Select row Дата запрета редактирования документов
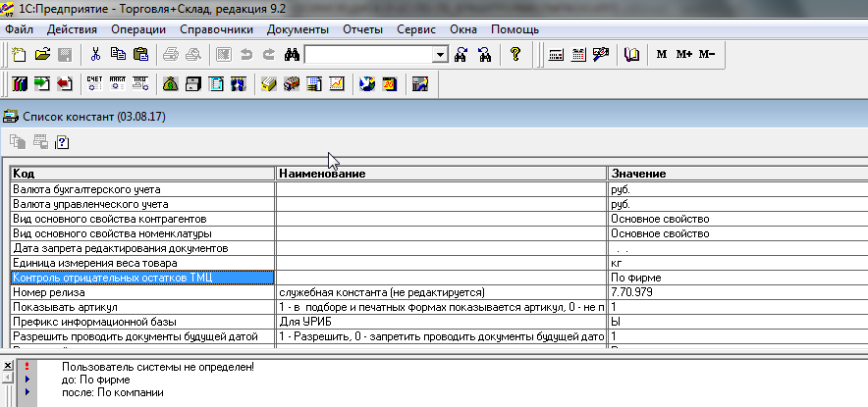The image size is (868, 407). [x=440, y=248]
